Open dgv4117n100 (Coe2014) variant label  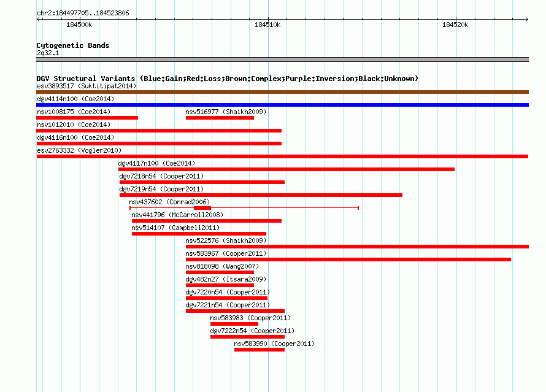156,163
